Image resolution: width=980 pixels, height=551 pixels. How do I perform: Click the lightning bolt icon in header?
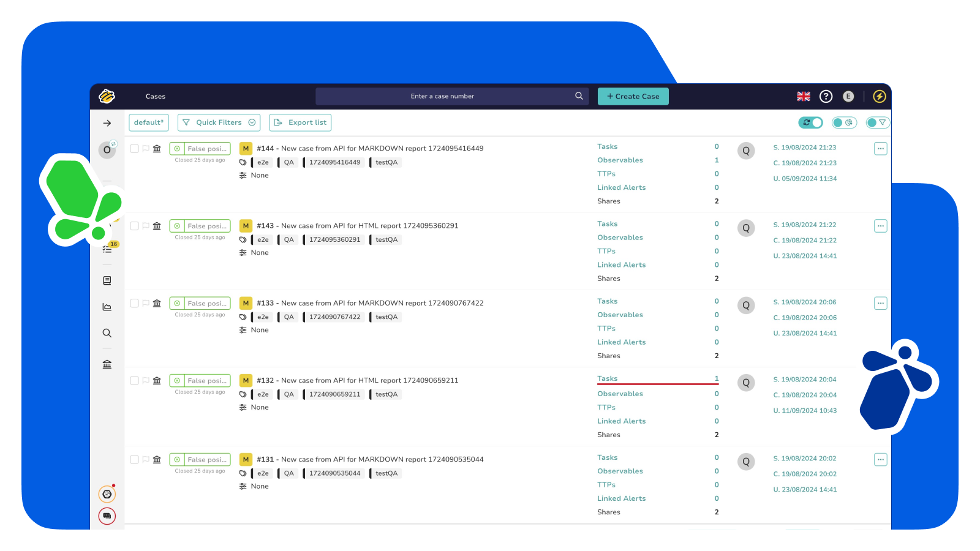[x=879, y=96]
